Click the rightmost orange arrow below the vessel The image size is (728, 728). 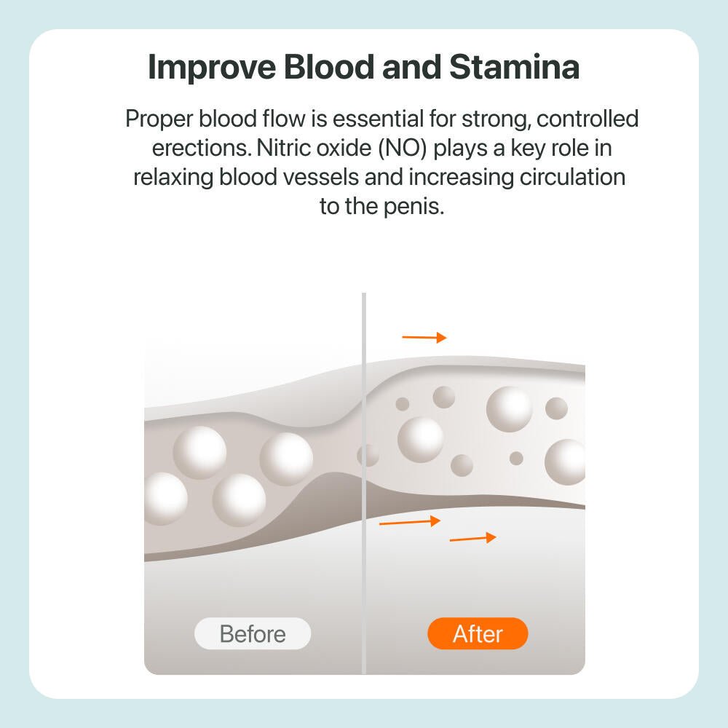click(x=472, y=538)
